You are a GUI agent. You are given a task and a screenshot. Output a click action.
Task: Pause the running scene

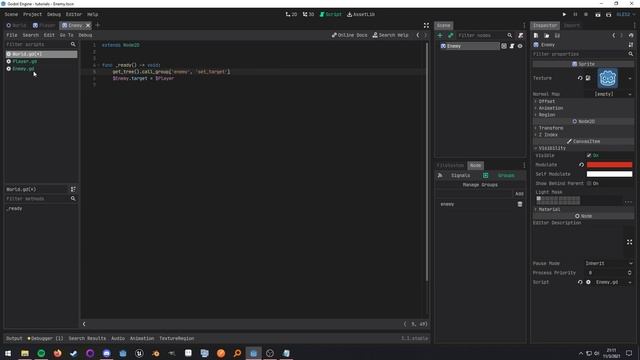576,14
